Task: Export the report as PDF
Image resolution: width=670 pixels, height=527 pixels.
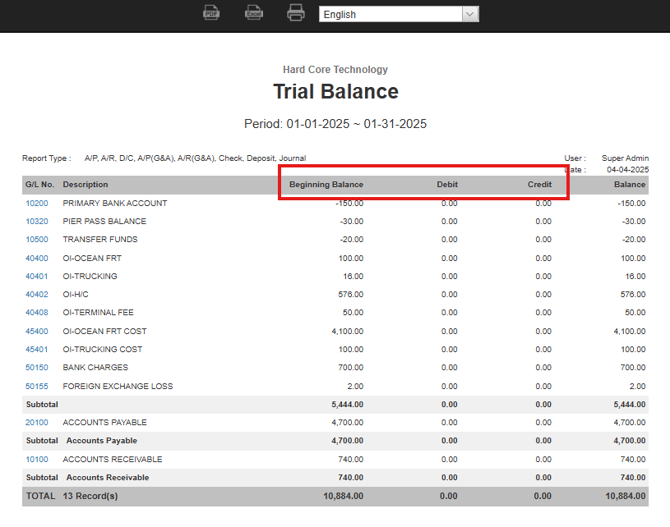Action: (x=211, y=13)
